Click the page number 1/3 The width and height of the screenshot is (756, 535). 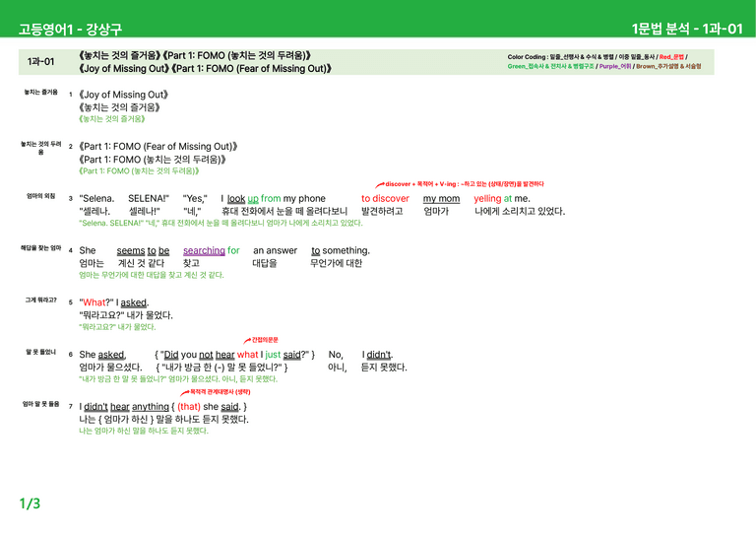[x=30, y=503]
